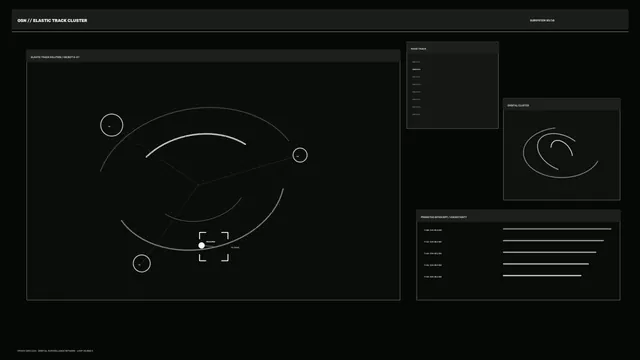Click the elastic track solution panel header
Image resolution: width=640 pixels, height=360 pixels.
(213, 57)
